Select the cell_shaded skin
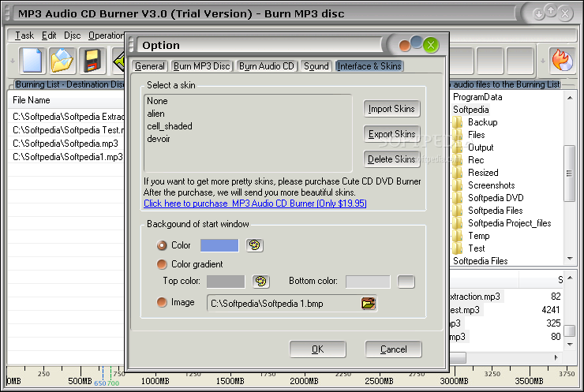This screenshot has height=392, width=584. coord(170,126)
